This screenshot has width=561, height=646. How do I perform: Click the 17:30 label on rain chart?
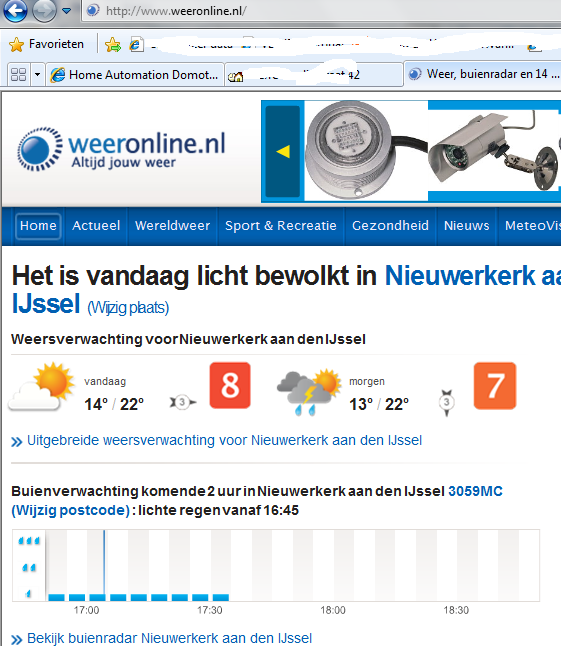point(210,610)
